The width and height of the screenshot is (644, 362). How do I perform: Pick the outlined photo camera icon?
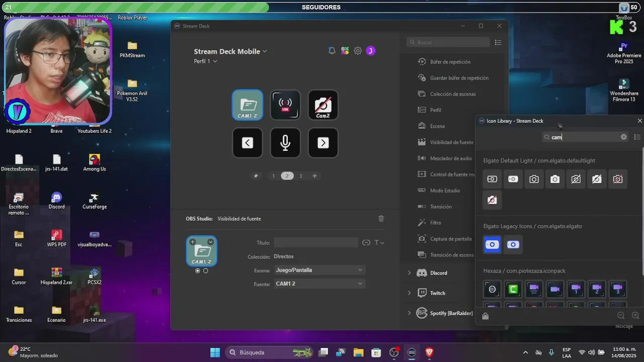tap(534, 179)
